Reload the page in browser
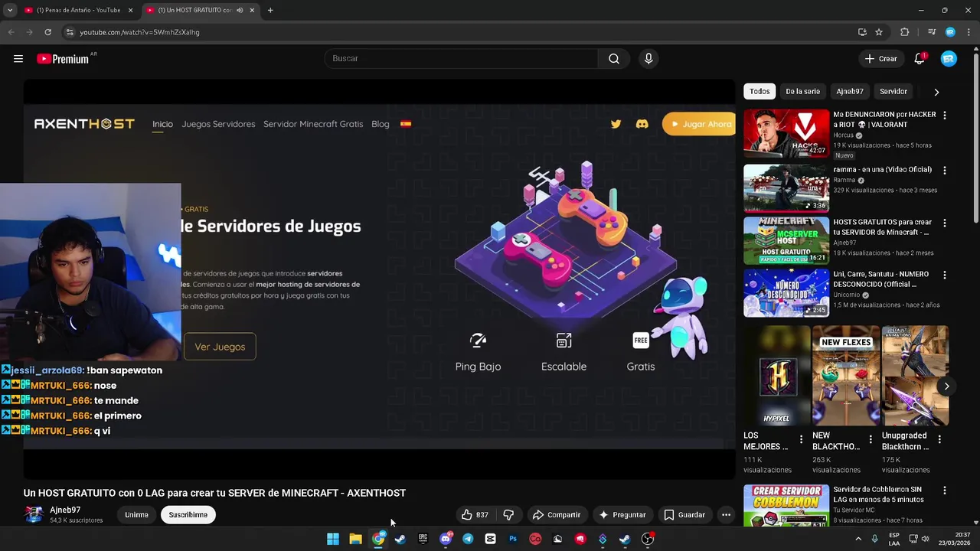 (x=47, y=32)
